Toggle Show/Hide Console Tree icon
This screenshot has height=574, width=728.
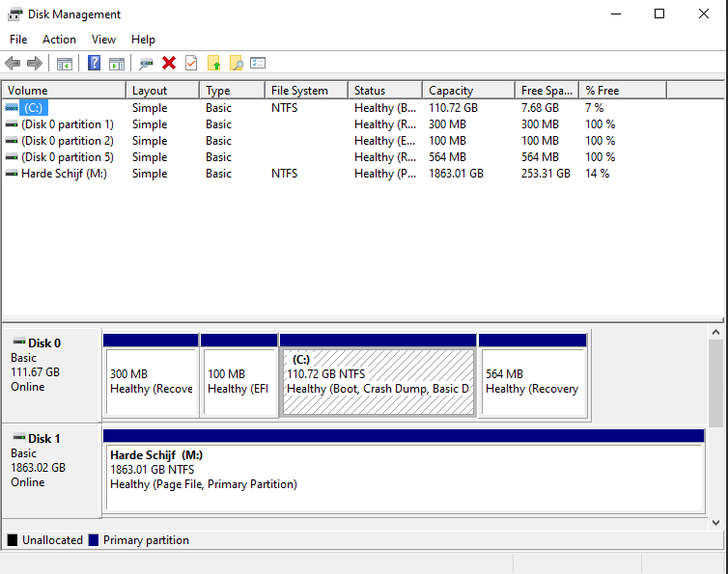65,63
